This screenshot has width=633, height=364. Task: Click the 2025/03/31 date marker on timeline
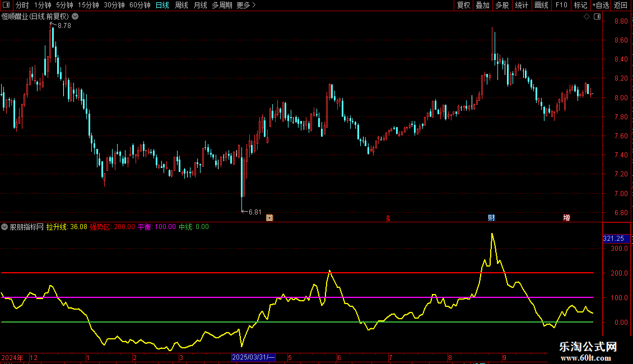(x=254, y=357)
